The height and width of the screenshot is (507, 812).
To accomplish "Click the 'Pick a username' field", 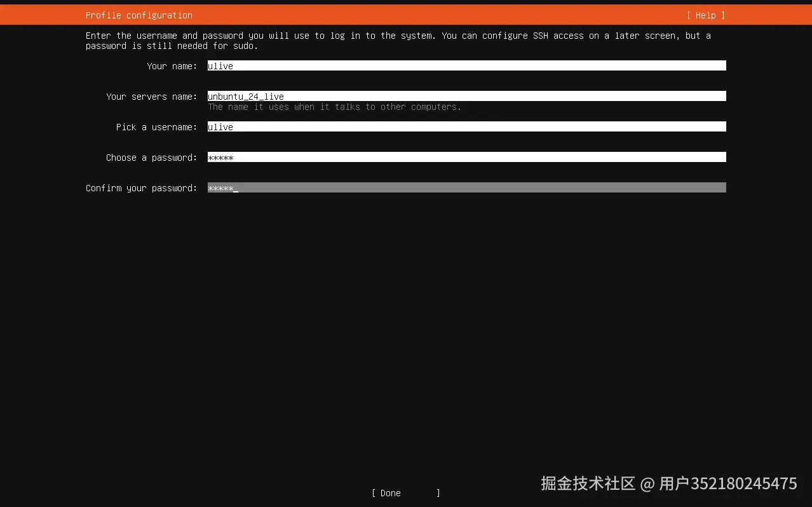I will point(466,126).
